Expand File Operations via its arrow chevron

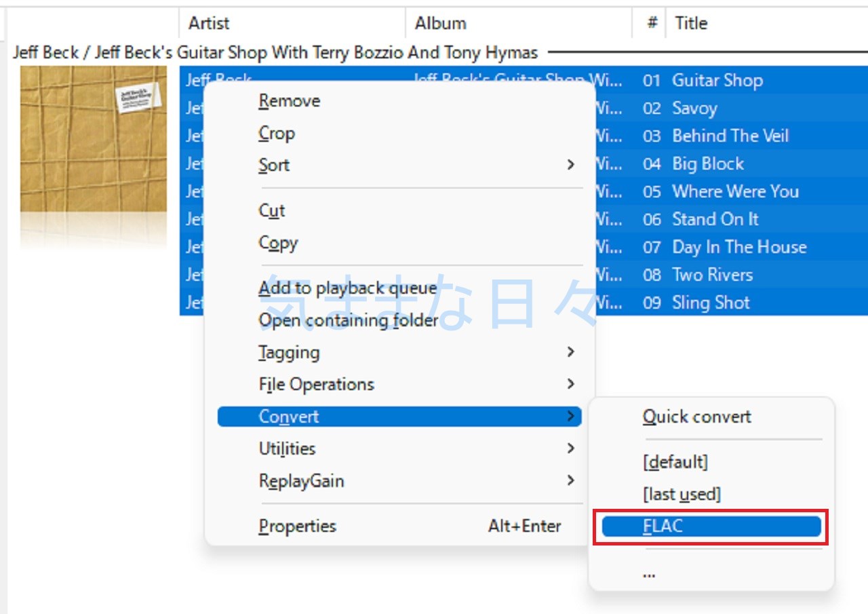570,384
